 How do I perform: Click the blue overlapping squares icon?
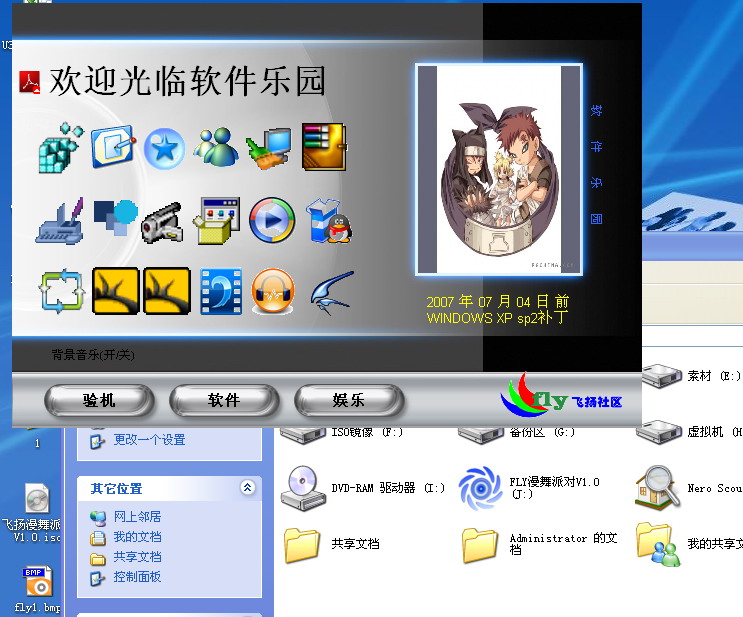(115, 218)
